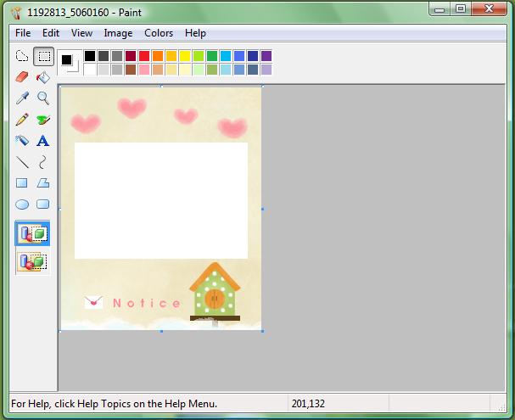Pick the medium gray swatch in top row
Screen dimensions: 515x420
[117, 56]
